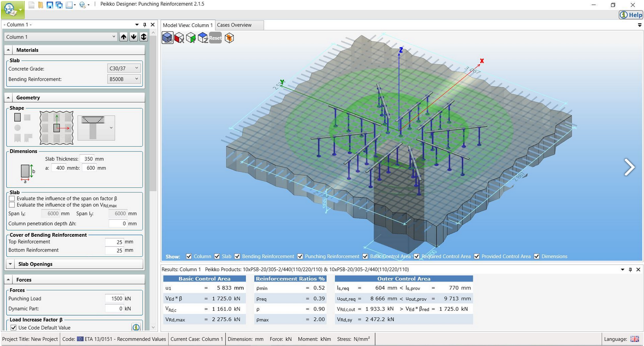Switch to Model View: Column 1 tab

coord(188,25)
